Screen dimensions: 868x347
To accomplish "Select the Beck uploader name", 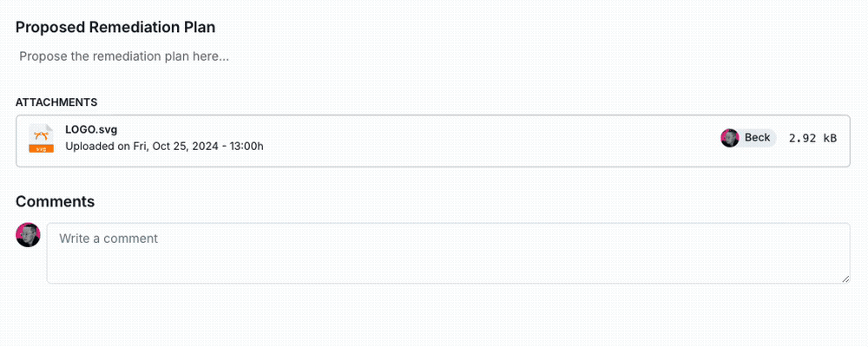I will point(758,138).
